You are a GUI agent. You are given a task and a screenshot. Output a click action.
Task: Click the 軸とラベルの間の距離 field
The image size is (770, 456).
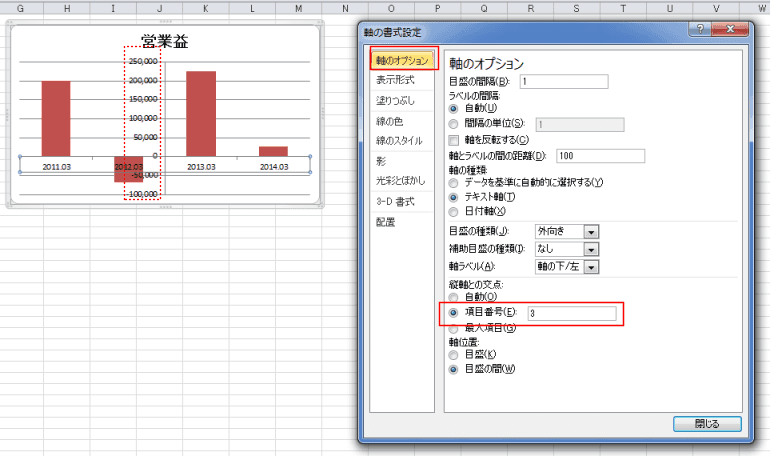[600, 156]
